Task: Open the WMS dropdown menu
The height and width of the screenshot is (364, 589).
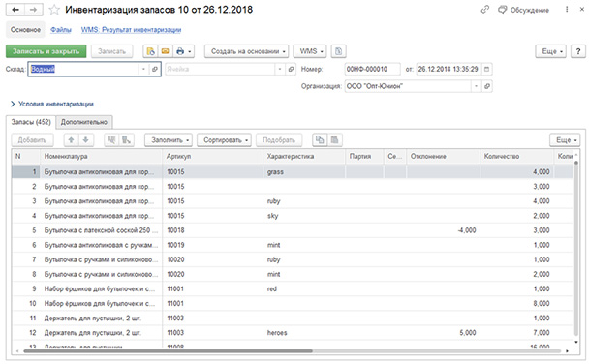Action: pos(310,51)
